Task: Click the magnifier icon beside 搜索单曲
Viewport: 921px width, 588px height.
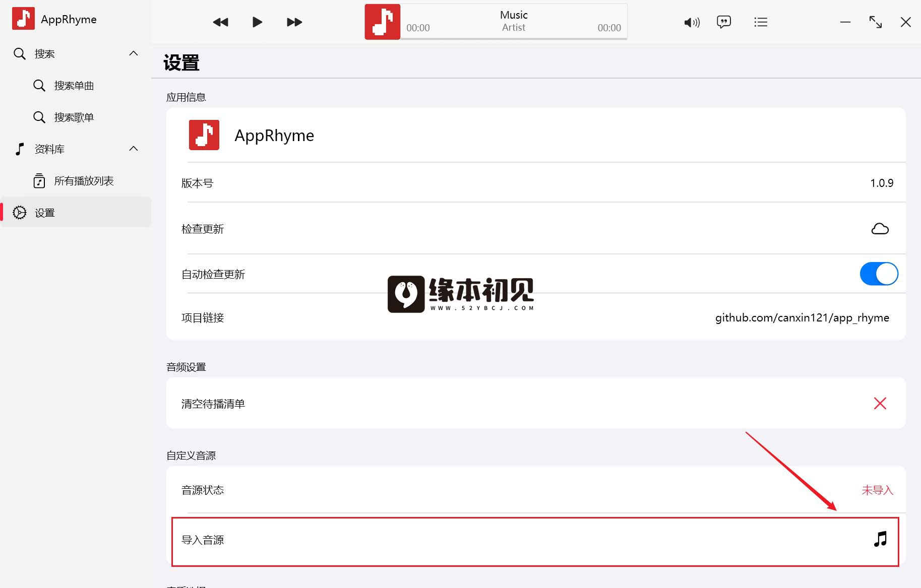Action: [x=39, y=86]
